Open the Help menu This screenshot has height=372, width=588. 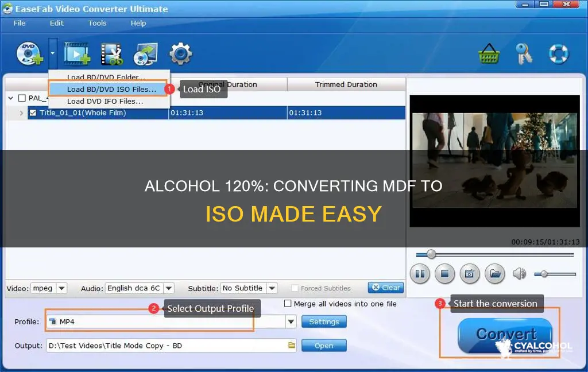(138, 23)
